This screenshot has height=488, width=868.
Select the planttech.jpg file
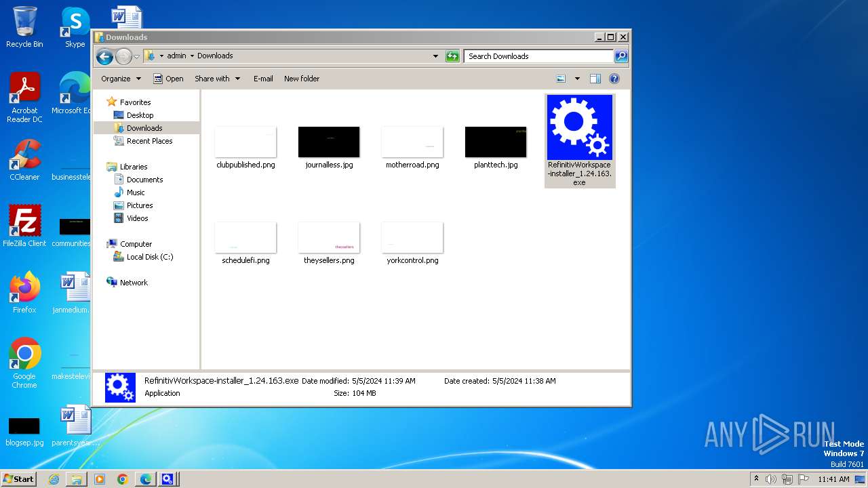point(496,147)
